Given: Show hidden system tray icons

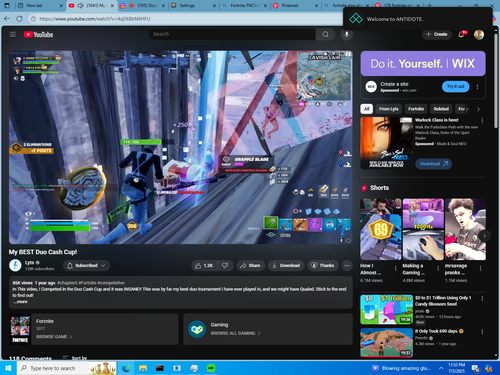Looking at the screenshot, I should pos(441,368).
